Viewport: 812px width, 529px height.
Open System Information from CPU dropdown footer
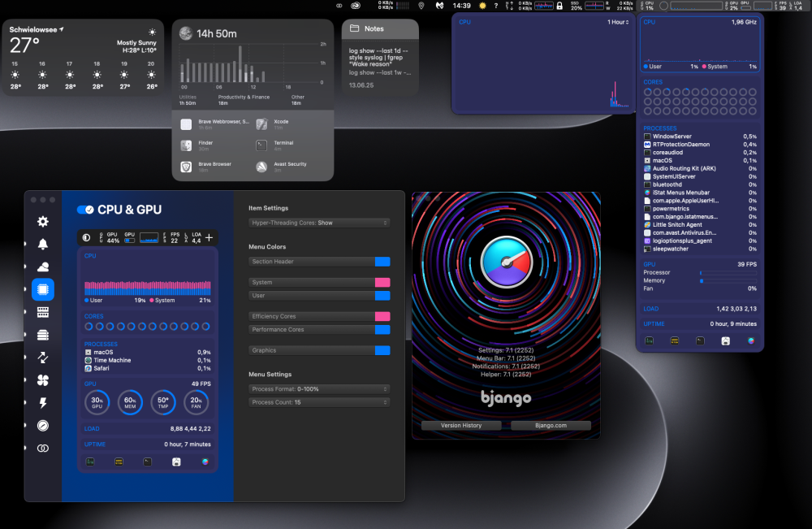pyautogui.click(x=725, y=340)
